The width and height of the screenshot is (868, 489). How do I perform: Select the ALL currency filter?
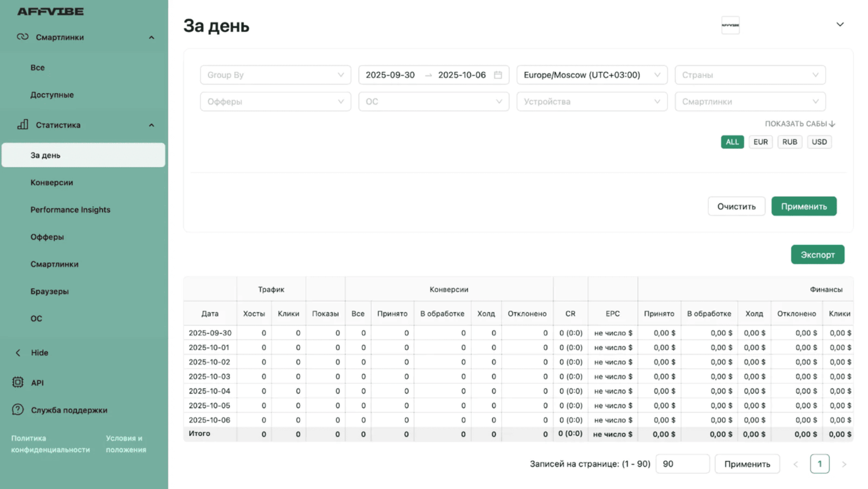point(732,142)
